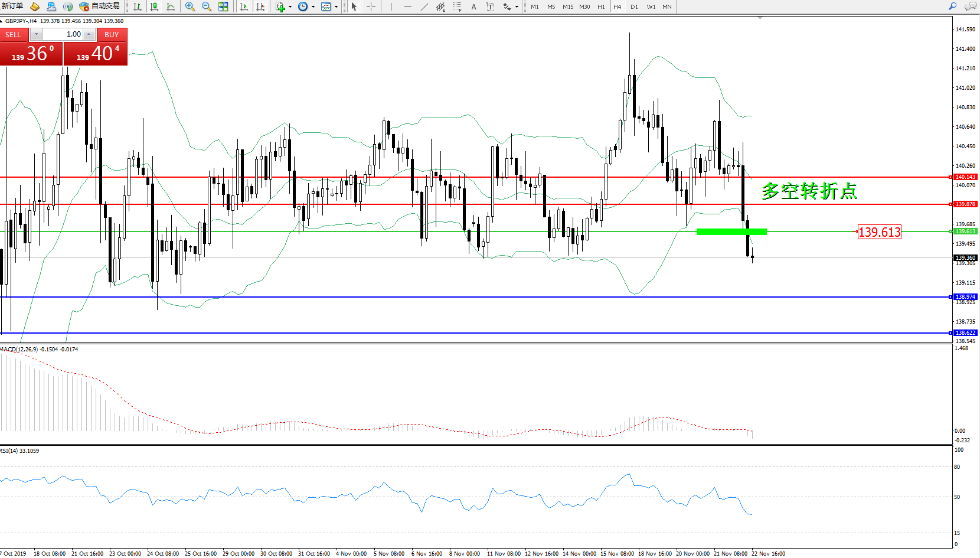
Task: Increase lot volume with up arrow
Action: coord(89,34)
